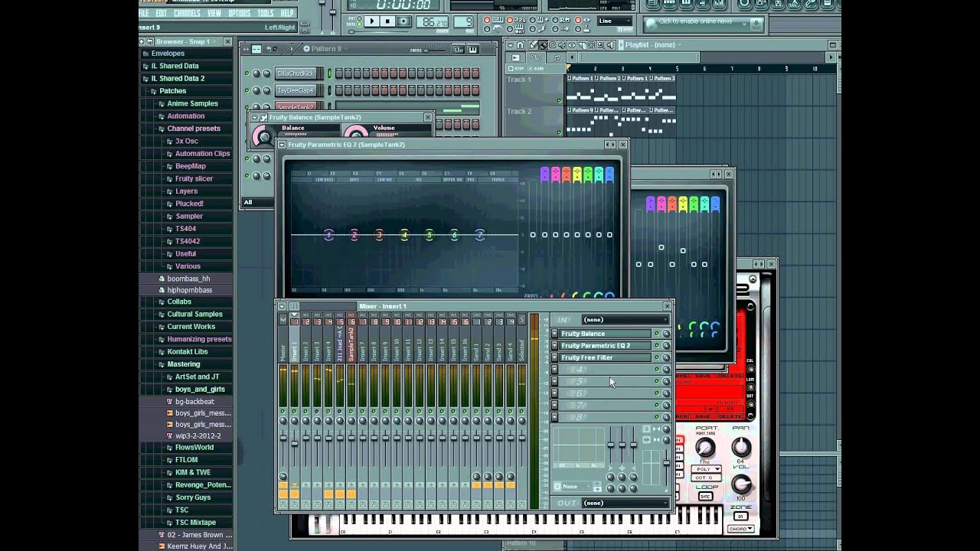Image resolution: width=980 pixels, height=551 pixels.
Task: Open the step sequencer graph editor
Action: [x=458, y=50]
